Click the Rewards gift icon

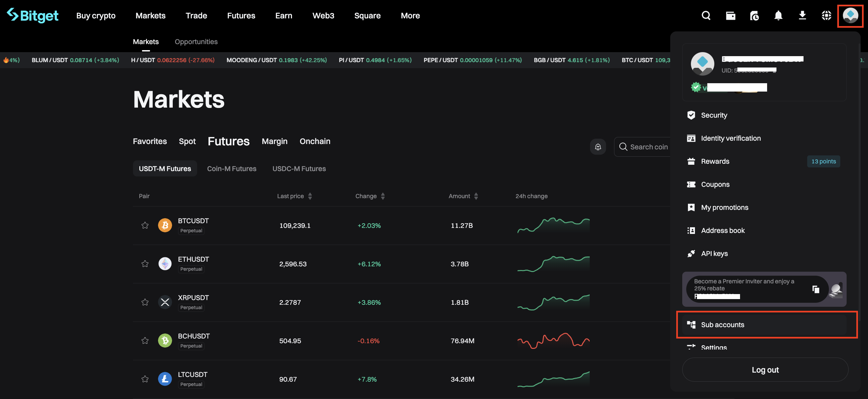(691, 161)
